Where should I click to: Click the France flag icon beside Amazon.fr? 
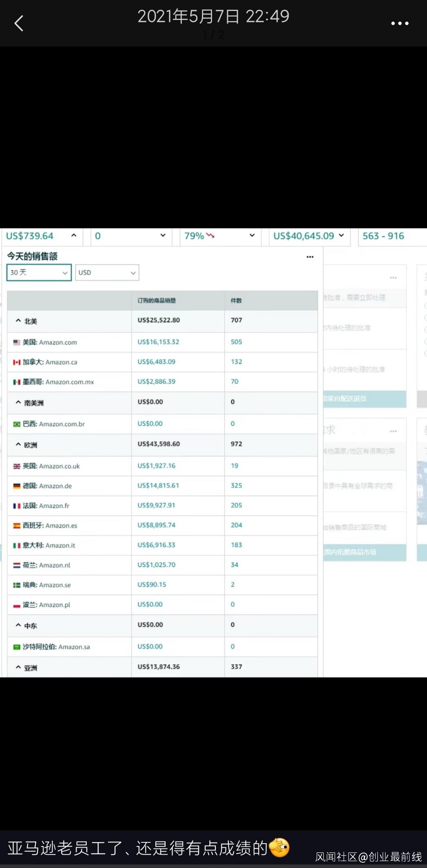click(17, 506)
